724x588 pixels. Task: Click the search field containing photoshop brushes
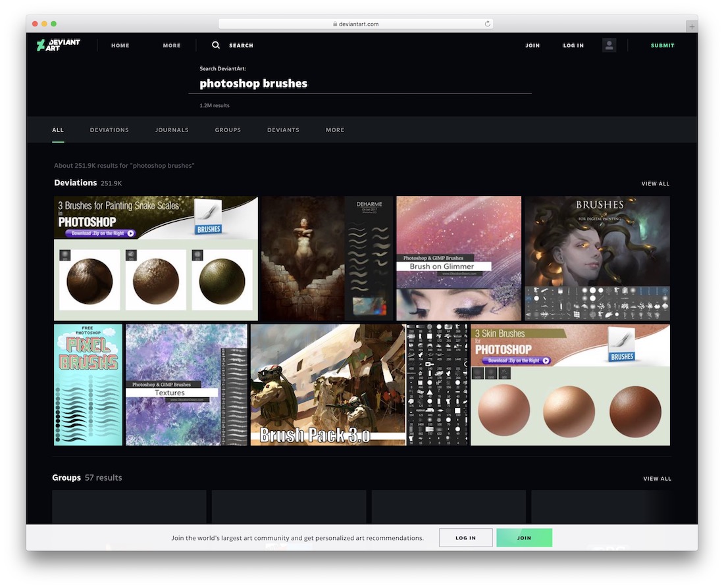tap(360, 84)
